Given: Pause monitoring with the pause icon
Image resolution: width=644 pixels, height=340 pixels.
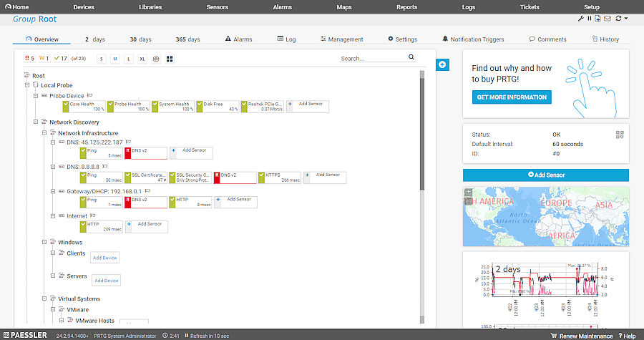Looking at the screenshot, I should [590, 19].
